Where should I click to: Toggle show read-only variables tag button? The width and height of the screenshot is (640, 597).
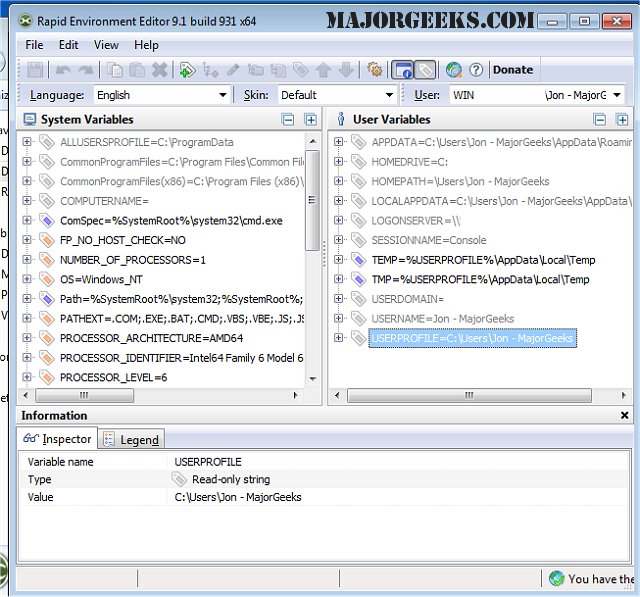(x=425, y=70)
